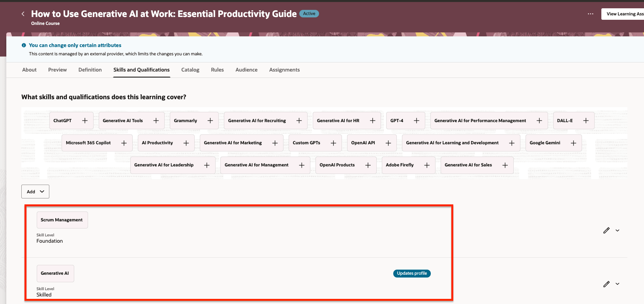Click the Skilled skill level value

click(44, 295)
